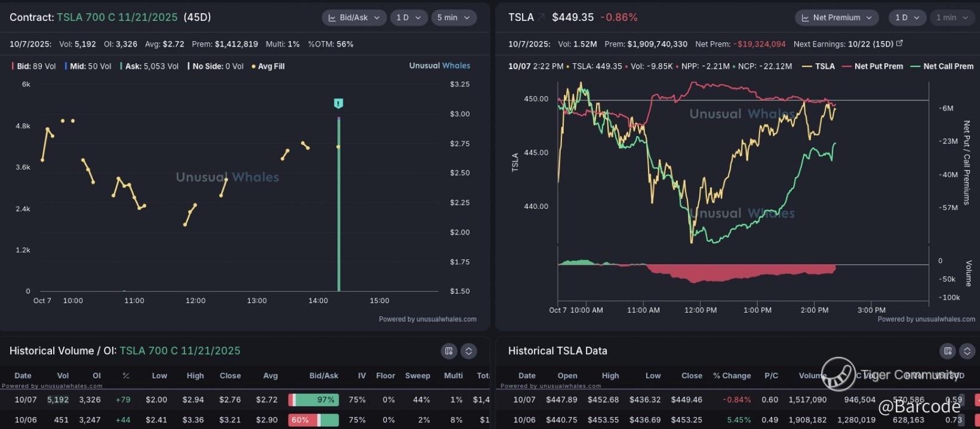
Task: Click the 97% bid/ask bar in 10/07 row
Action: 314,400
